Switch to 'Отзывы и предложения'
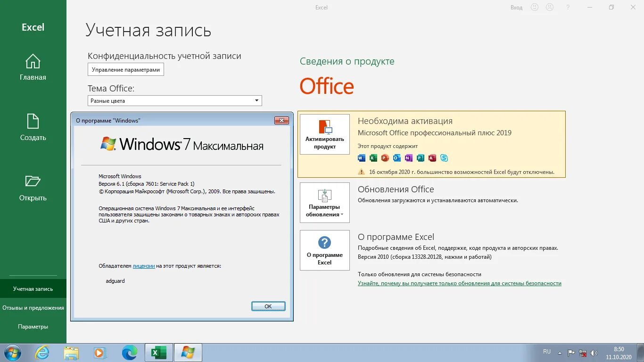Image resolution: width=644 pixels, height=362 pixels. tap(33, 307)
